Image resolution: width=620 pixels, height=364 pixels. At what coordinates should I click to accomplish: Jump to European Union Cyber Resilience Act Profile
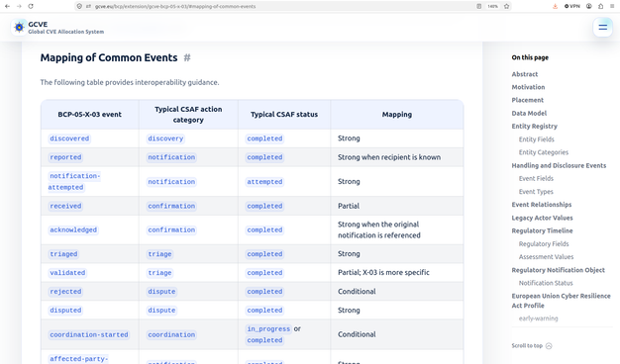(x=561, y=301)
